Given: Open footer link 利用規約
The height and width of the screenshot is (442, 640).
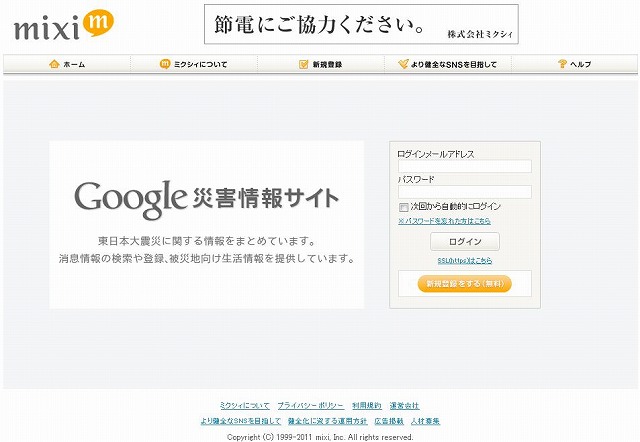Looking at the screenshot, I should pyautogui.click(x=367, y=406).
